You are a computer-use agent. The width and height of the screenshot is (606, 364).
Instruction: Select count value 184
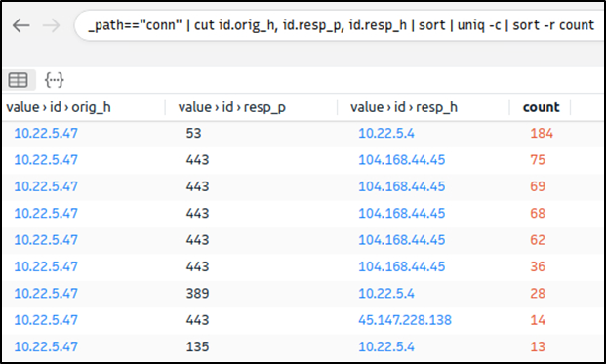(x=542, y=134)
